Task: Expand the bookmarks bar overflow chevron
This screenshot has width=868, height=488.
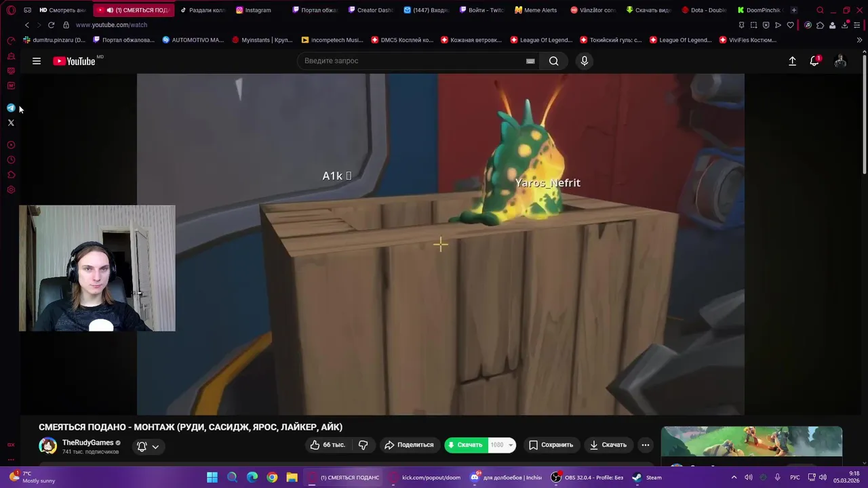Action: coord(859,40)
